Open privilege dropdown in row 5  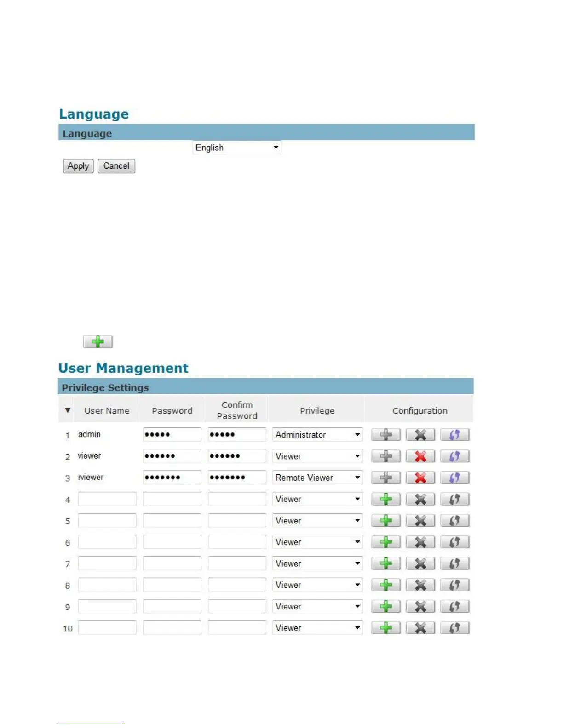click(317, 521)
